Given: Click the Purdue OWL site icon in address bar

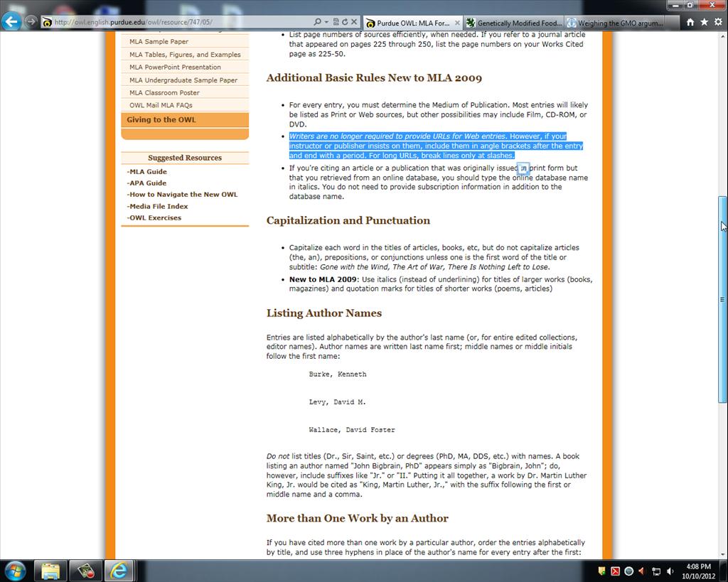Looking at the screenshot, I should 47,22.
